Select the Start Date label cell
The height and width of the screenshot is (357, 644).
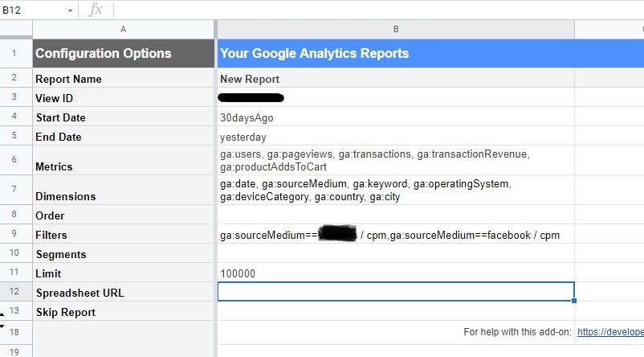coord(123,117)
